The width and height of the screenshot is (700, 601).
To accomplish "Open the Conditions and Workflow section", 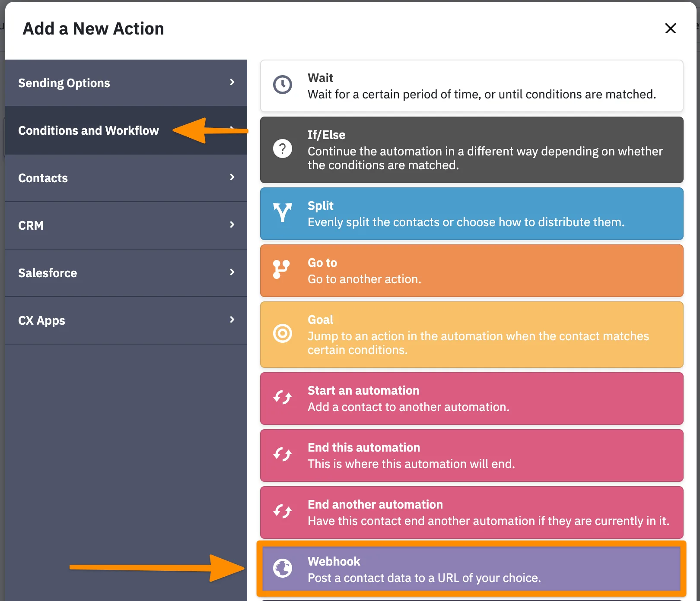I will 89,130.
